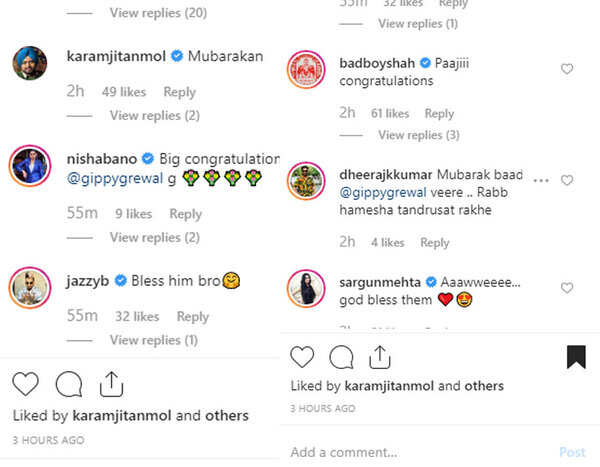Viewport: 600px width, 467px height.
Task: Open jazzyb's profile picture
Action: (30, 287)
